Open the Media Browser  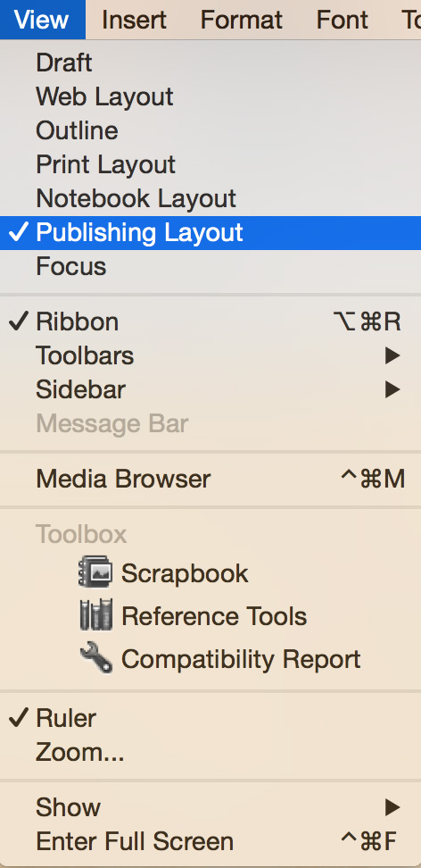[x=210, y=479]
